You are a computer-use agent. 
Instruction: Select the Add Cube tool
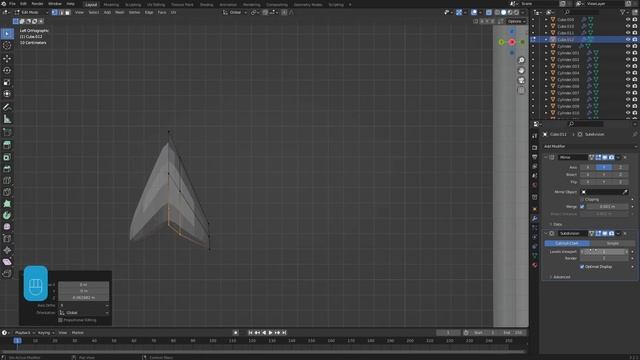point(7,132)
